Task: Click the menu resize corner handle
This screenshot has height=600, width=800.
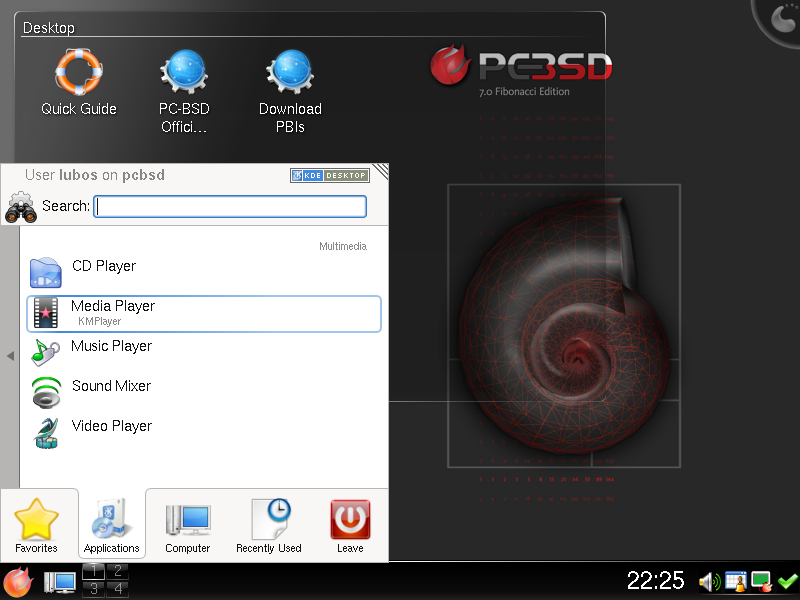Action: pyautogui.click(x=381, y=171)
